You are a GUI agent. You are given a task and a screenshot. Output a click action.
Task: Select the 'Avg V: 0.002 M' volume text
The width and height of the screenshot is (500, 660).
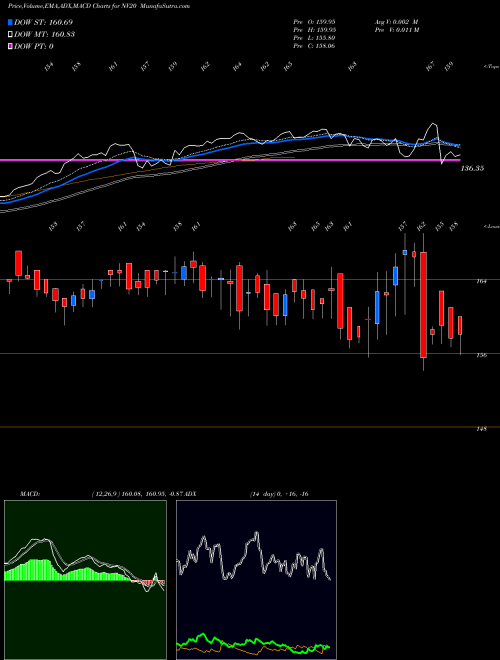[396, 22]
